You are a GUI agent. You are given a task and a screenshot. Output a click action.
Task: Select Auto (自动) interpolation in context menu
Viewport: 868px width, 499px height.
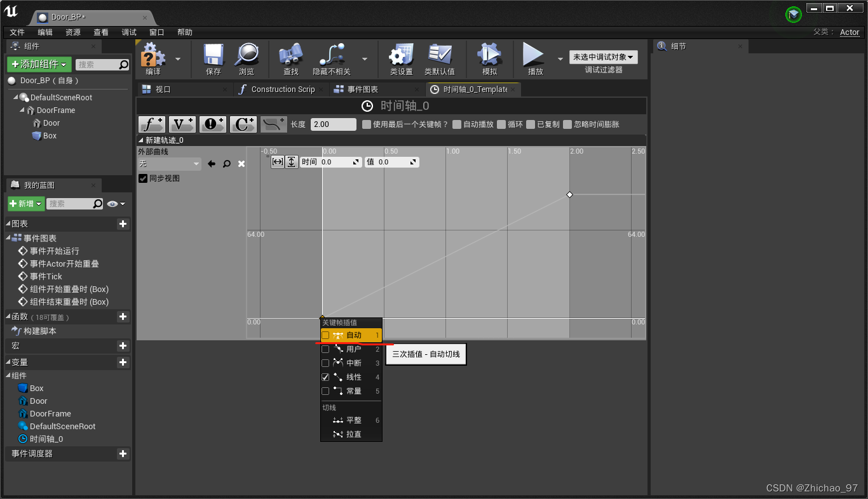pyautogui.click(x=353, y=335)
